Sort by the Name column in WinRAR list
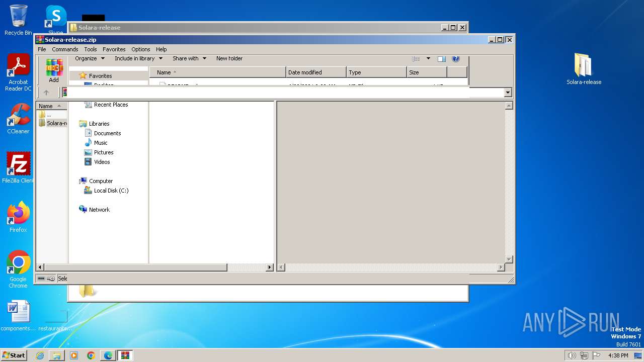The height and width of the screenshot is (362, 644). 51,106
